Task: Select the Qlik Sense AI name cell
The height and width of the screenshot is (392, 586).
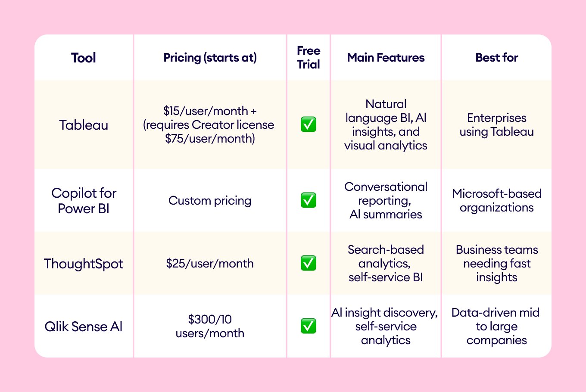Action: click(84, 327)
